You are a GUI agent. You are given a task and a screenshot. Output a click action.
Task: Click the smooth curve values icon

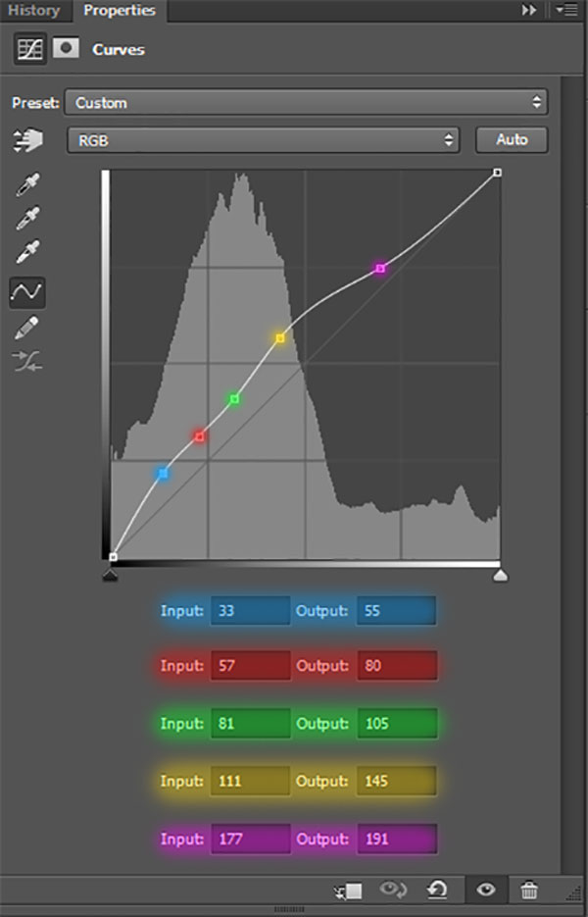(x=26, y=361)
